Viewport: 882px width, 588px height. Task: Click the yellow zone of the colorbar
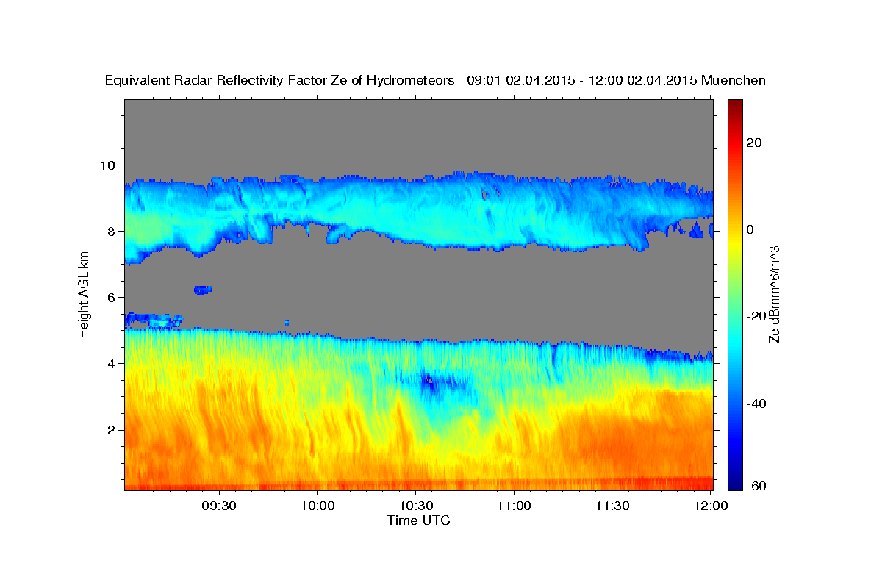[x=734, y=243]
